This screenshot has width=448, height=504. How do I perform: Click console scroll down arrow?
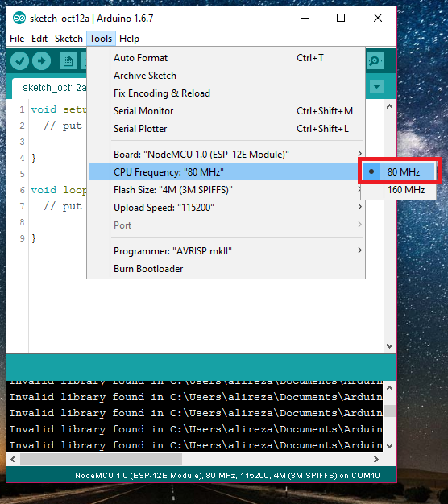(x=389, y=446)
